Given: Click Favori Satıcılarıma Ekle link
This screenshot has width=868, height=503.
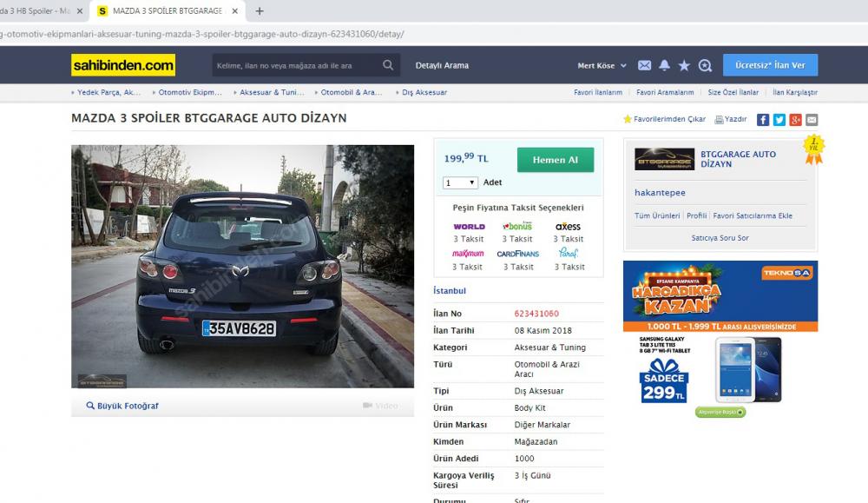Looking at the screenshot, I should [x=753, y=215].
